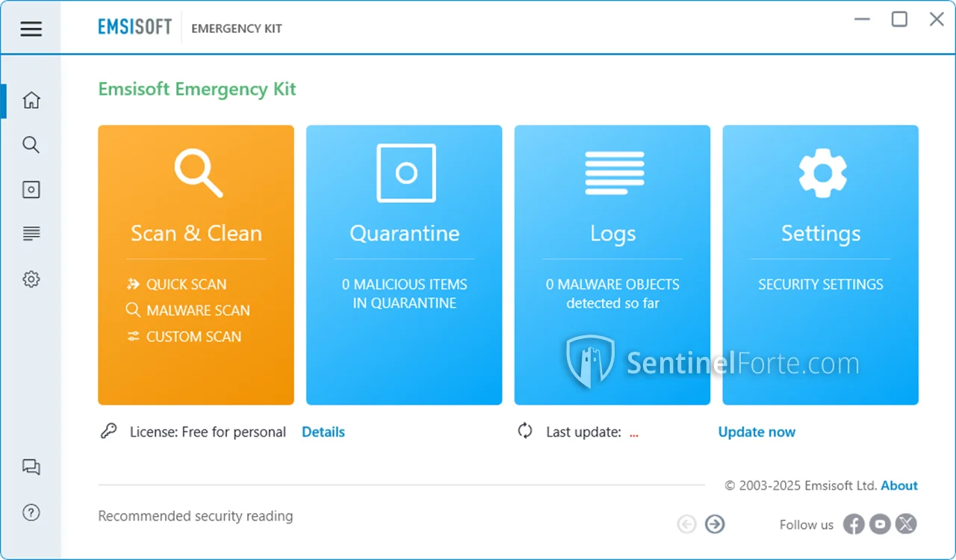View license Details link
Viewport: 956px width, 560px height.
point(323,432)
